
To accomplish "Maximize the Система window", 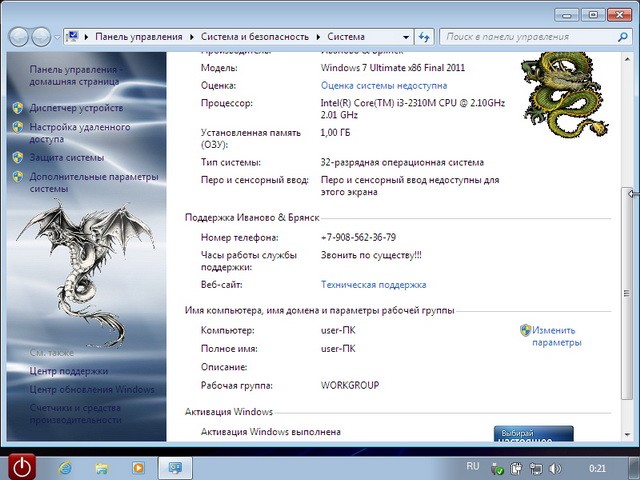I will (x=593, y=15).
